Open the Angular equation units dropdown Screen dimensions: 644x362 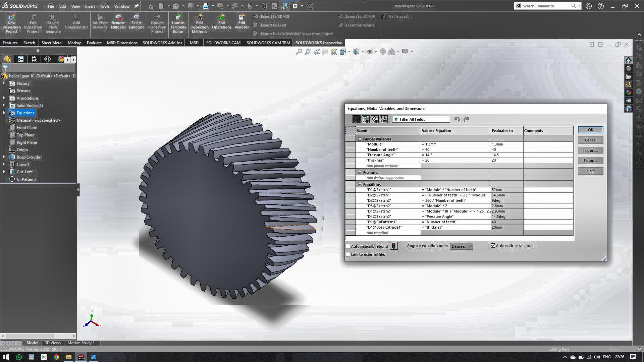(461, 246)
